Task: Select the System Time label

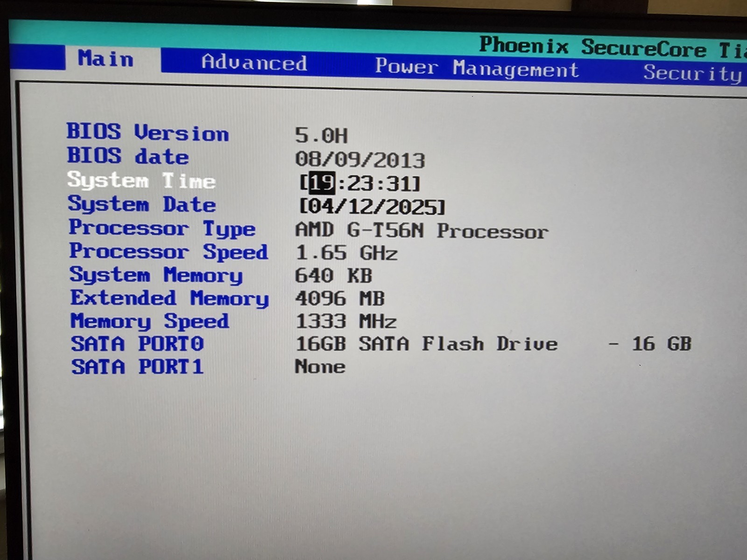Action: (142, 180)
